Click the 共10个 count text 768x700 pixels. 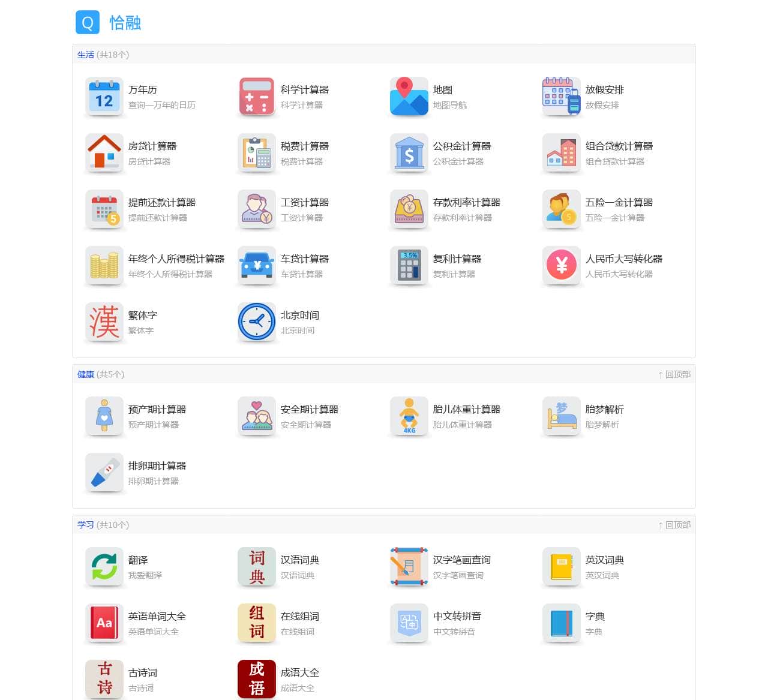pyautogui.click(x=113, y=525)
